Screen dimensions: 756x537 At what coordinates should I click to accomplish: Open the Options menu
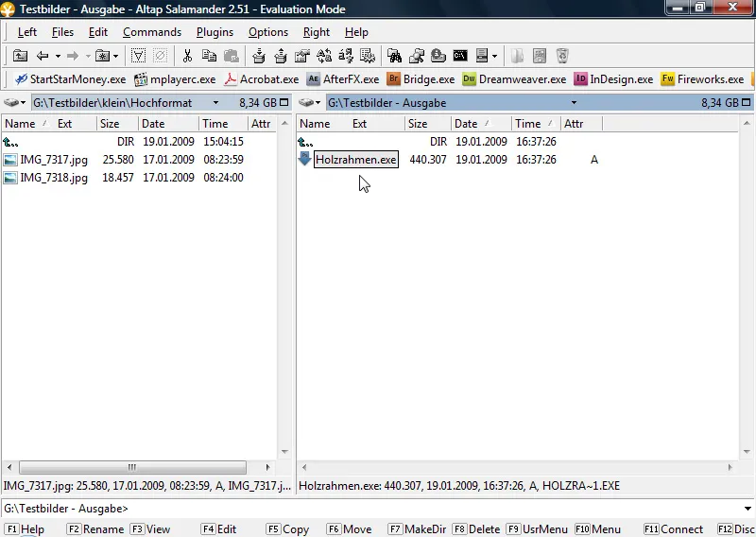[268, 32]
